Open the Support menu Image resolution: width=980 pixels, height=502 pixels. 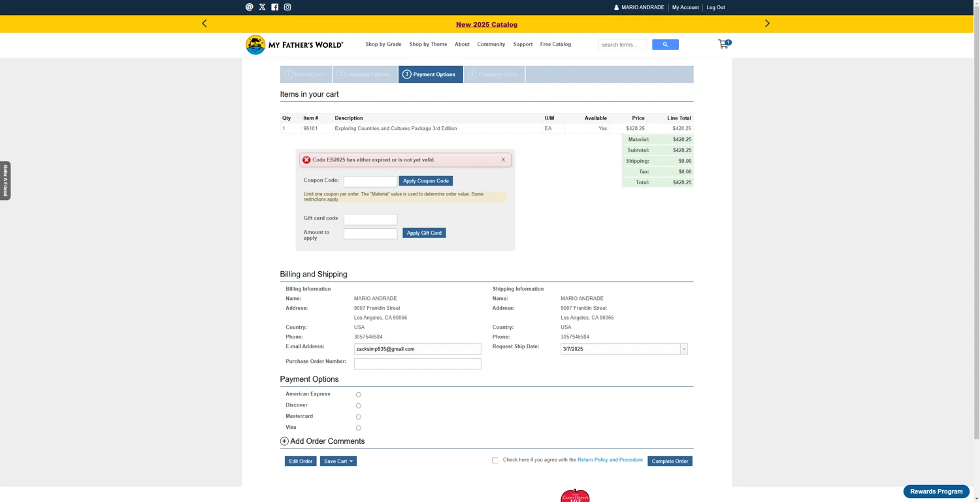[523, 44]
